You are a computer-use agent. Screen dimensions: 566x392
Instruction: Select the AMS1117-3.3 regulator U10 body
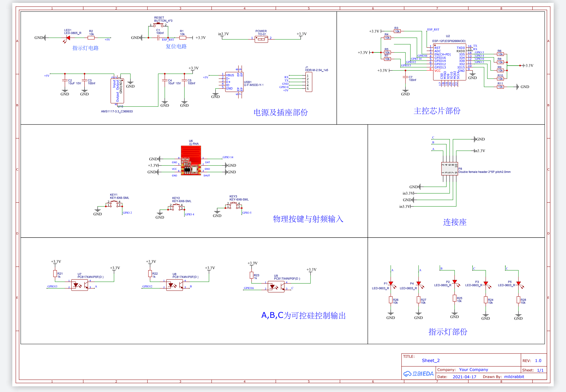tap(117, 91)
